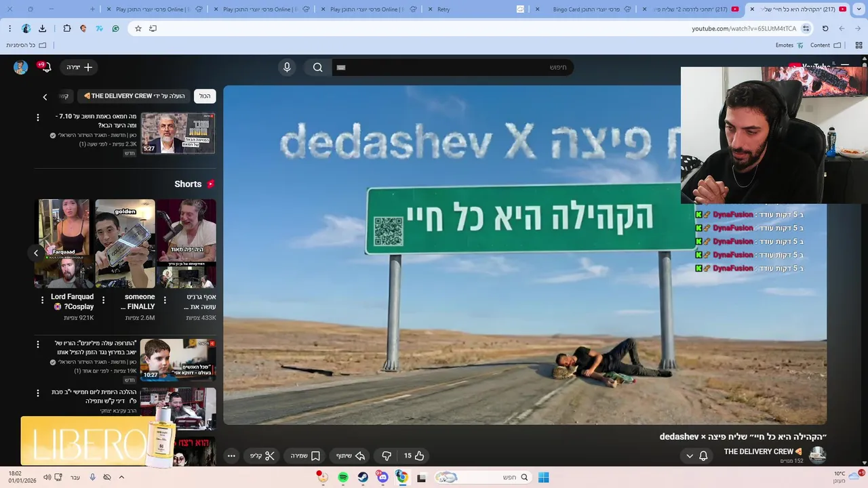This screenshot has height=488, width=868.
Task: Bookmark this page with star icon
Action: (138, 28)
